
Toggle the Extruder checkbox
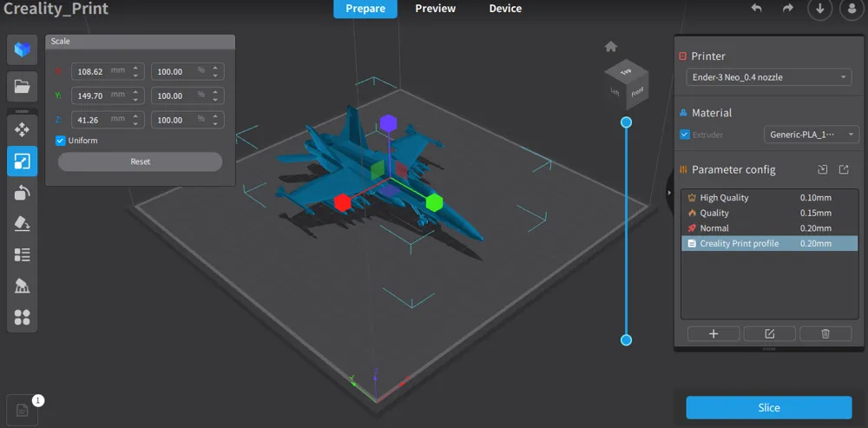[x=685, y=135]
